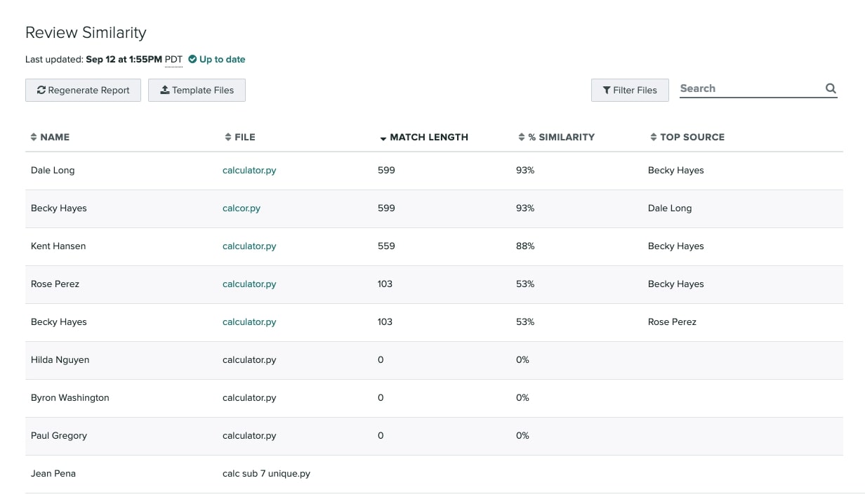Open the Template Files upload button
The image size is (865, 504).
point(197,91)
